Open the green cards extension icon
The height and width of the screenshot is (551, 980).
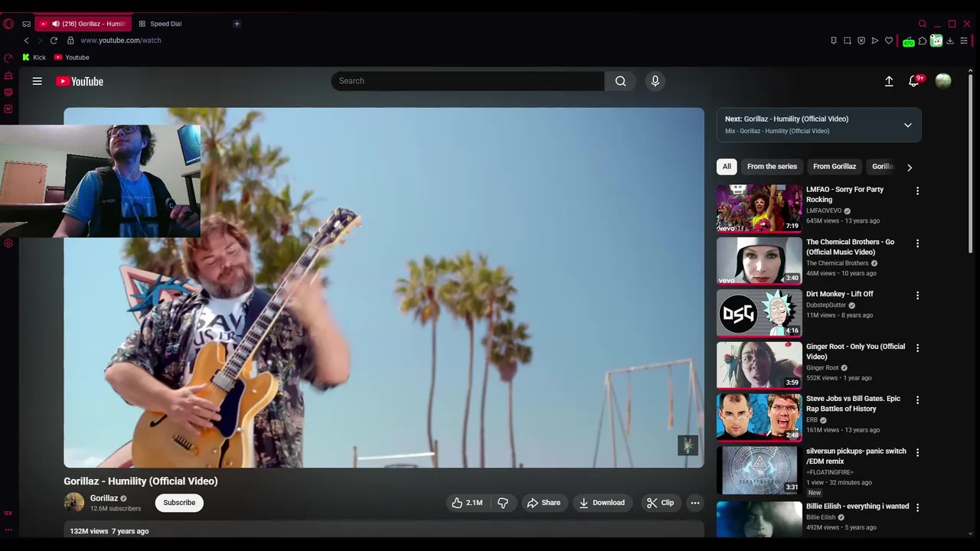coord(936,41)
